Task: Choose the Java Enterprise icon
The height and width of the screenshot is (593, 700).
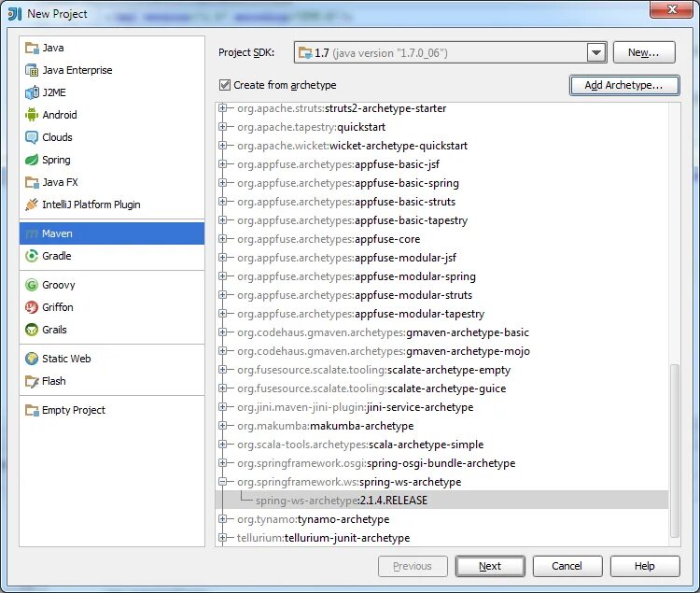Action: (32, 70)
